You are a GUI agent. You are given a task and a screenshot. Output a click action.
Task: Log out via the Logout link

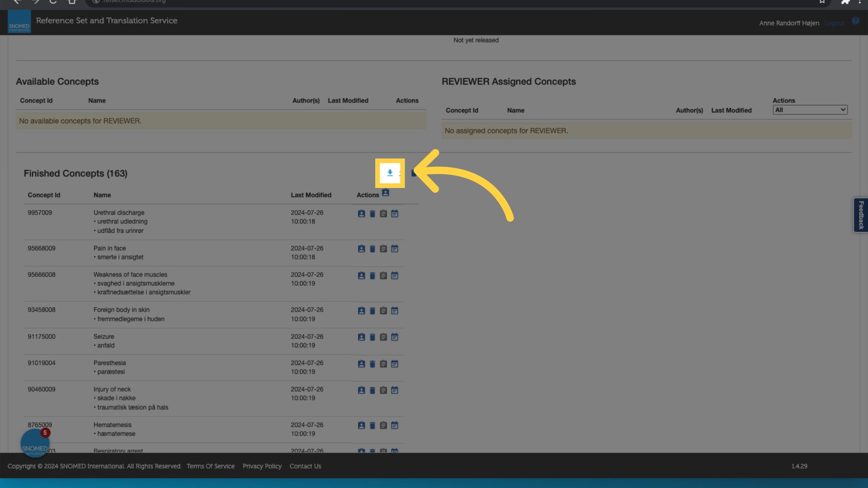[x=834, y=23]
